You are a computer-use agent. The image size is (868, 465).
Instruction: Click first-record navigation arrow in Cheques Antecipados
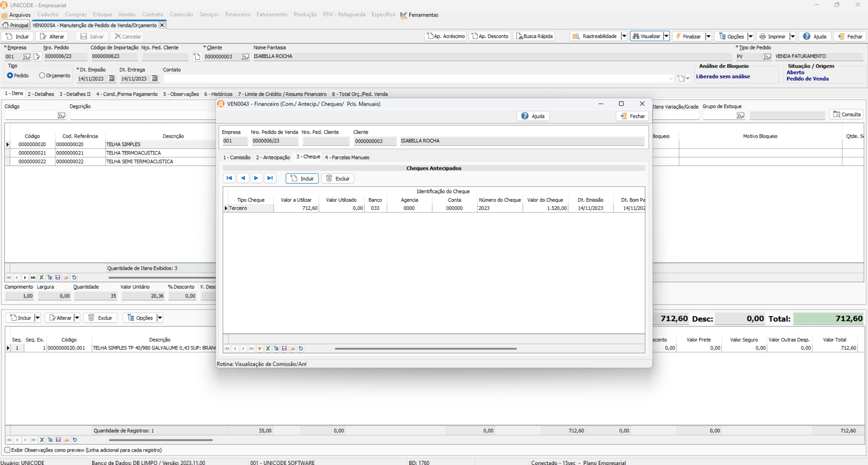pyautogui.click(x=229, y=178)
